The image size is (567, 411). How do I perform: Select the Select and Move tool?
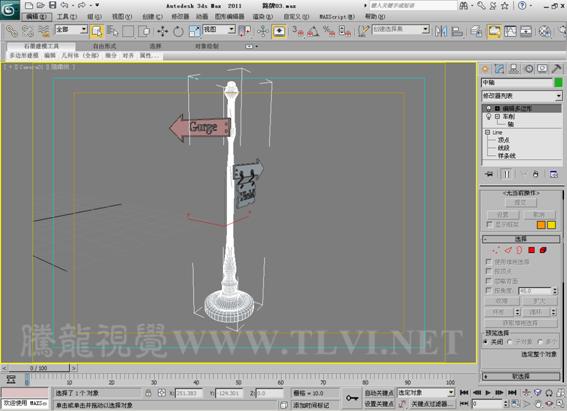[x=162, y=31]
